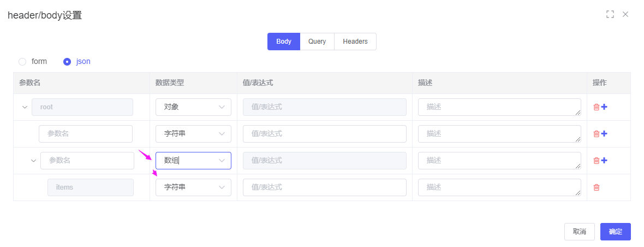This screenshot has height=247, width=644.
Task: Switch to the Headers tab
Action: coord(355,42)
